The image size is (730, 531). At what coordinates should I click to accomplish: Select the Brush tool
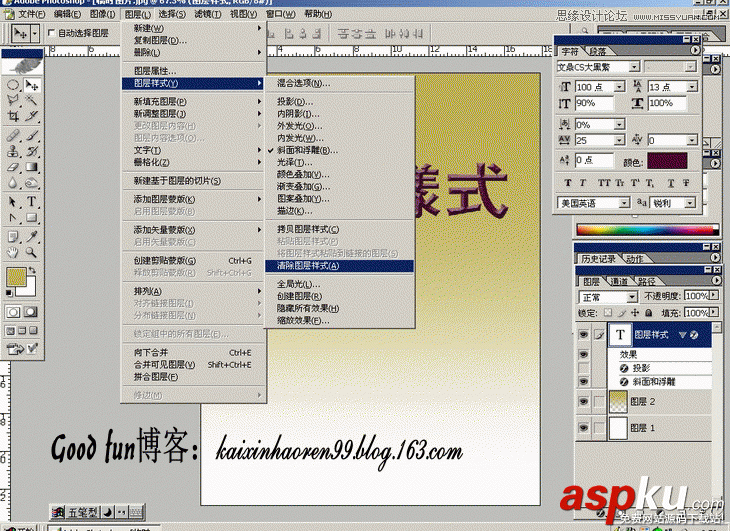(x=32, y=135)
